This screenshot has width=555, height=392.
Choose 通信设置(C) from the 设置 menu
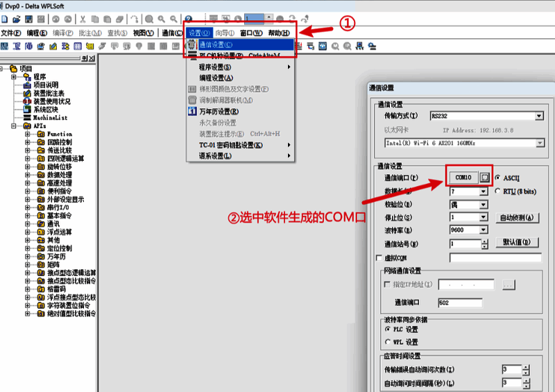point(240,44)
